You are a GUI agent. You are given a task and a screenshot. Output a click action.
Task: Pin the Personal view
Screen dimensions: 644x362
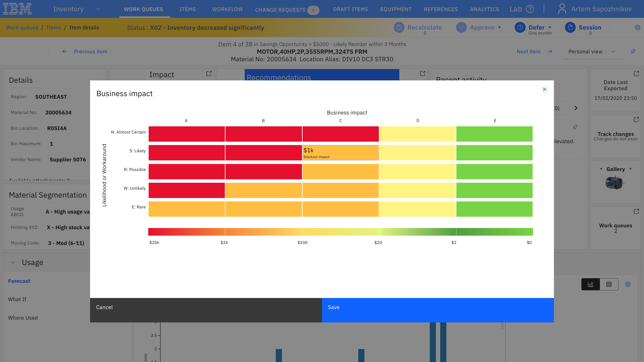tap(633, 51)
